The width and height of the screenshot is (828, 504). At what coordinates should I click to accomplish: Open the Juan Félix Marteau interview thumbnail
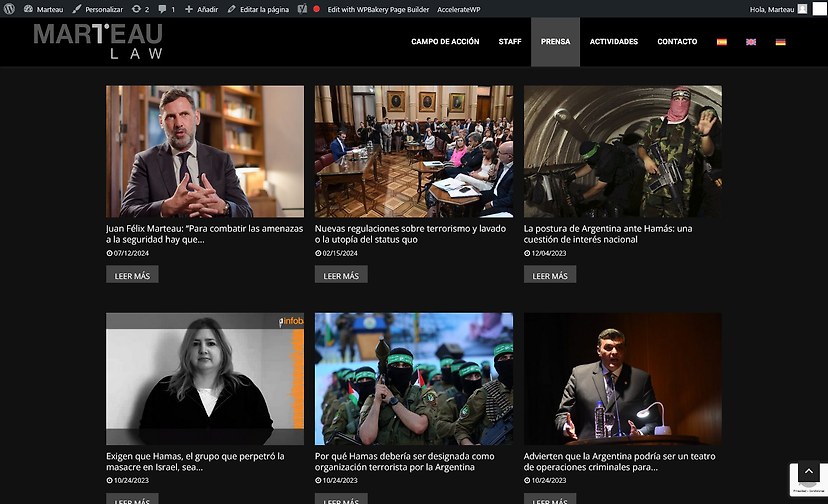pos(205,151)
